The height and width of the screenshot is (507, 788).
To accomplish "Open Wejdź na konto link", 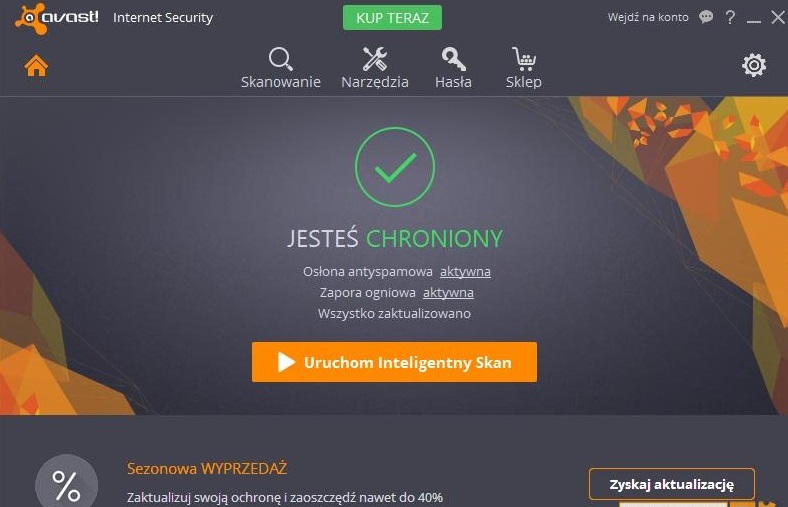I will click(x=648, y=17).
